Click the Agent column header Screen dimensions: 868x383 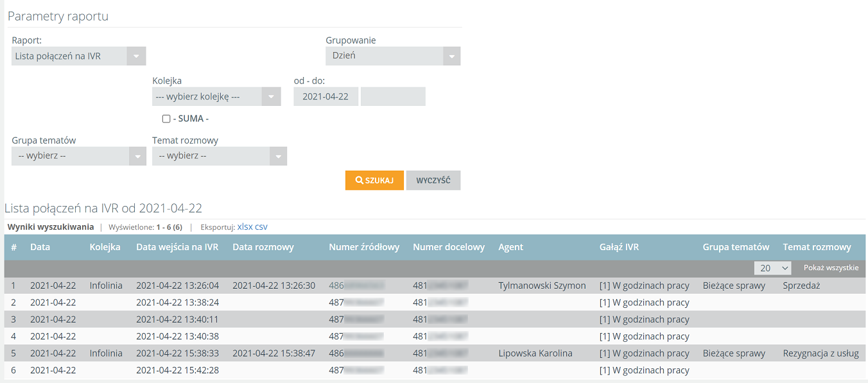pyautogui.click(x=511, y=247)
